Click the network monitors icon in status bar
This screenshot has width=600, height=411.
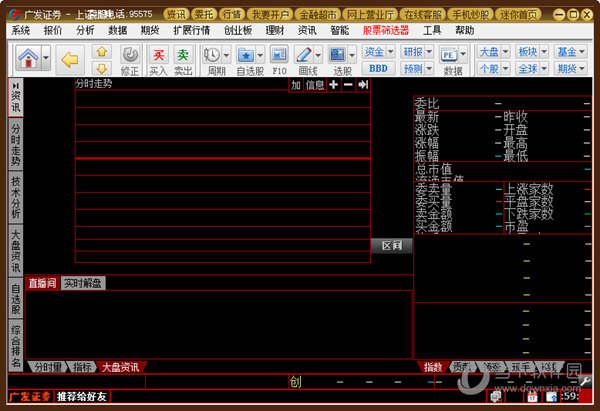[496, 397]
